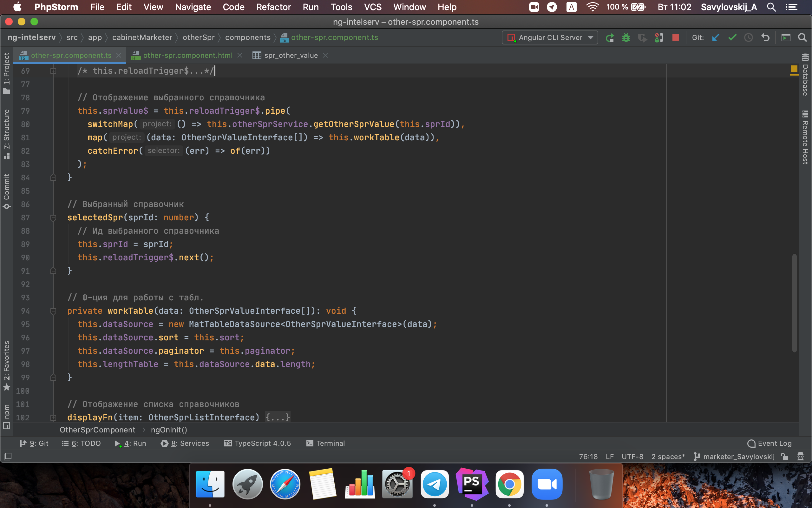Expand the folded comment on line 69
The width and height of the screenshot is (812, 508).
click(53, 71)
